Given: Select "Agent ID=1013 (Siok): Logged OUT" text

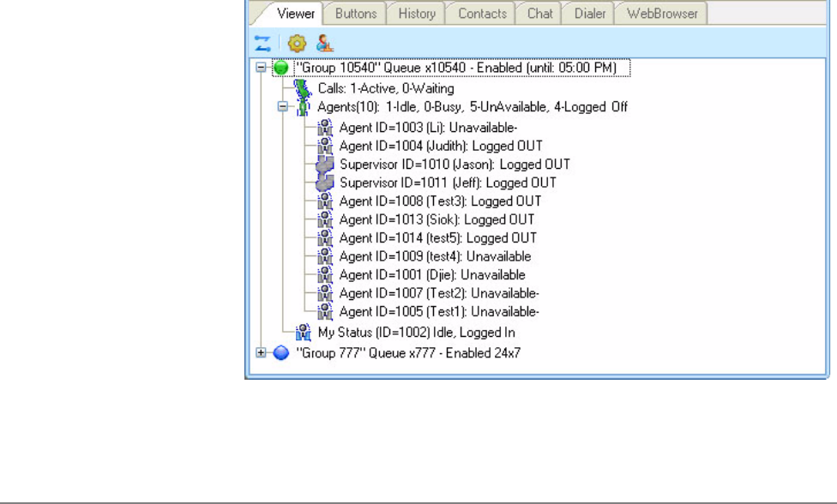Looking at the screenshot, I should click(437, 219).
